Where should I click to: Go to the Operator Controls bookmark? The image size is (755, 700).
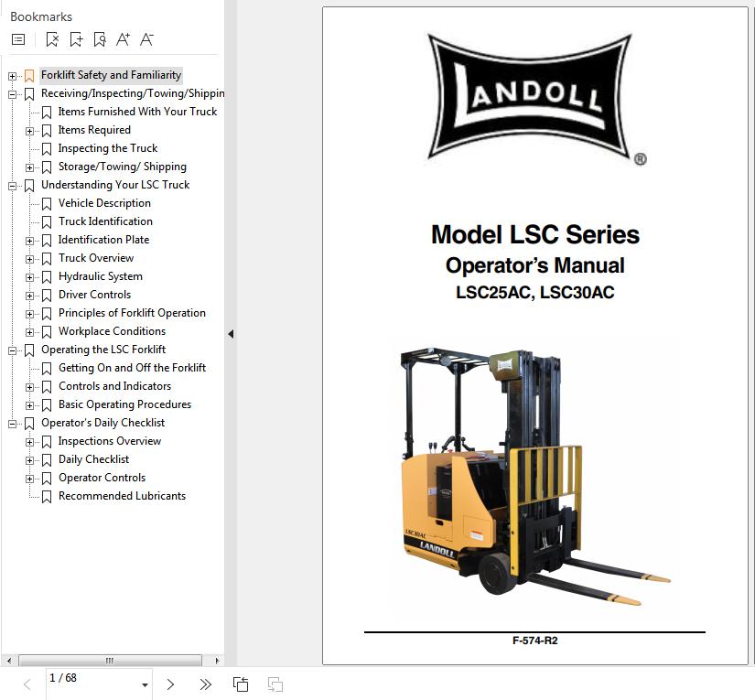102,478
